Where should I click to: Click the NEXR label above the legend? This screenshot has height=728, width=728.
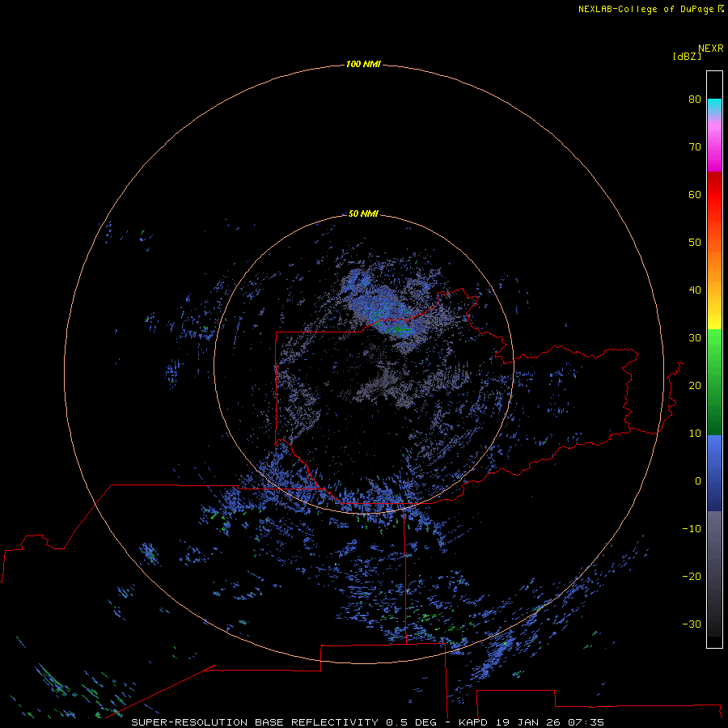[710, 49]
